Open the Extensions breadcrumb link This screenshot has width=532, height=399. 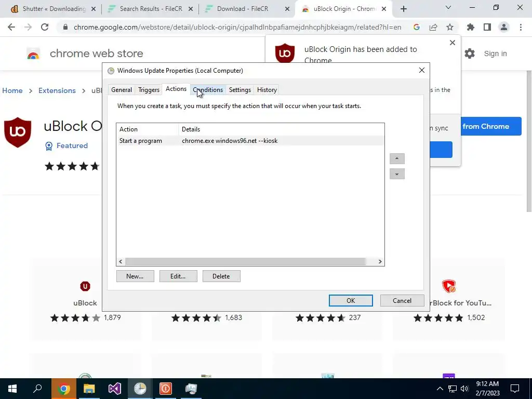tap(57, 90)
